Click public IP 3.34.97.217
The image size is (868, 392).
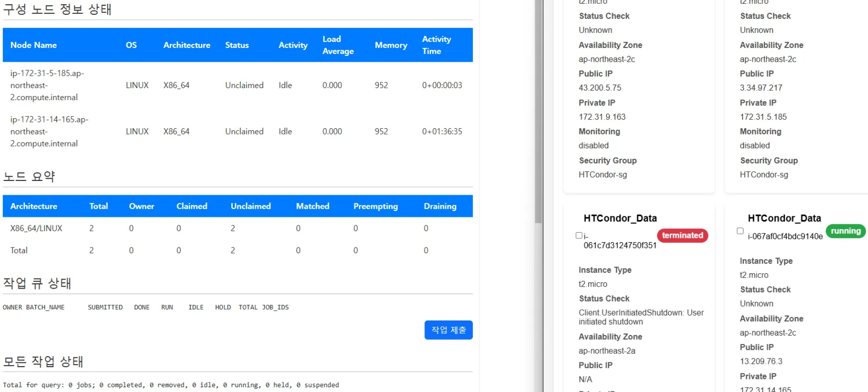pos(761,88)
